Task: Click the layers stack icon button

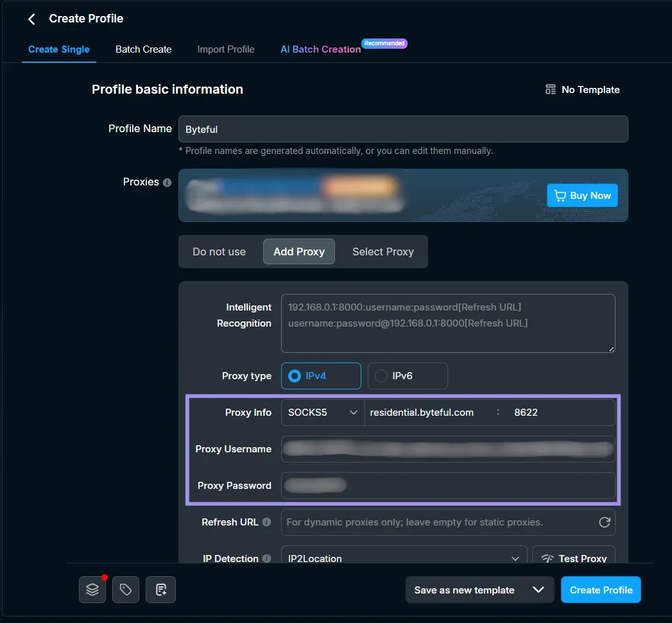Action: 92,590
